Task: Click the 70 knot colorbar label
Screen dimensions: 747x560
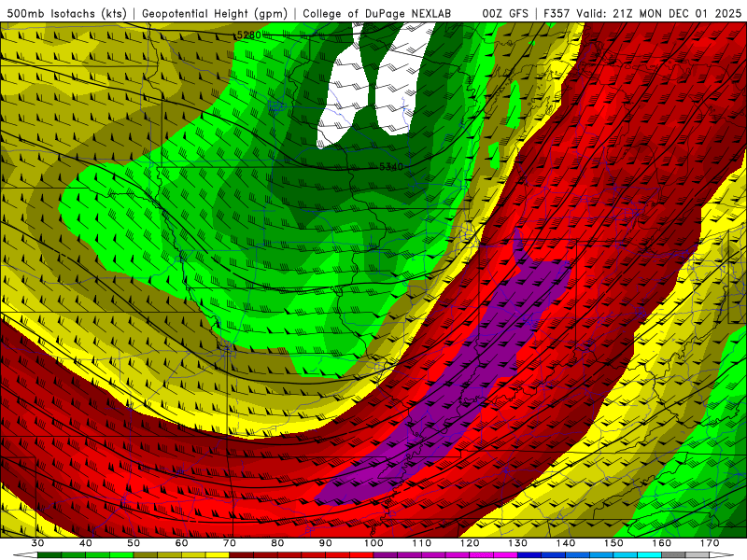Action: (230, 543)
